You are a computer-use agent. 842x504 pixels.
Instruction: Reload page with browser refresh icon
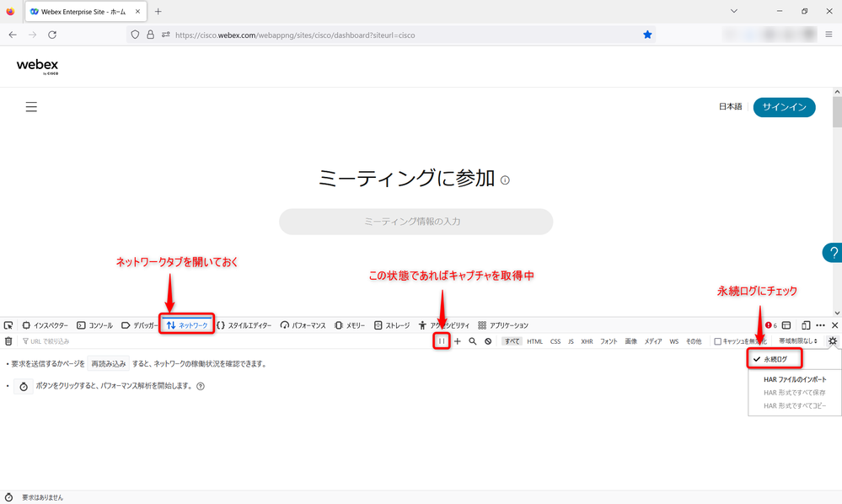(52, 35)
